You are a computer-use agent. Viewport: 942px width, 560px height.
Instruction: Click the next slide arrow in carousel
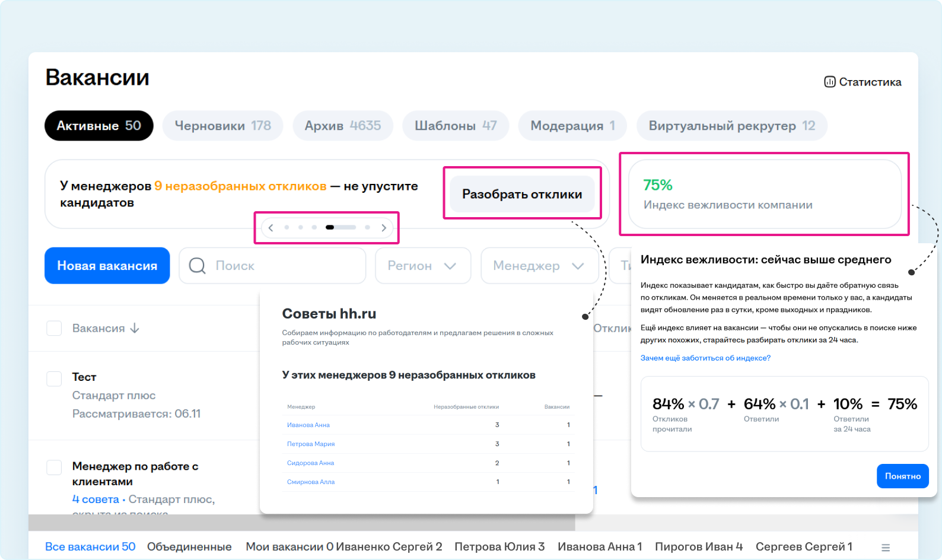click(384, 228)
